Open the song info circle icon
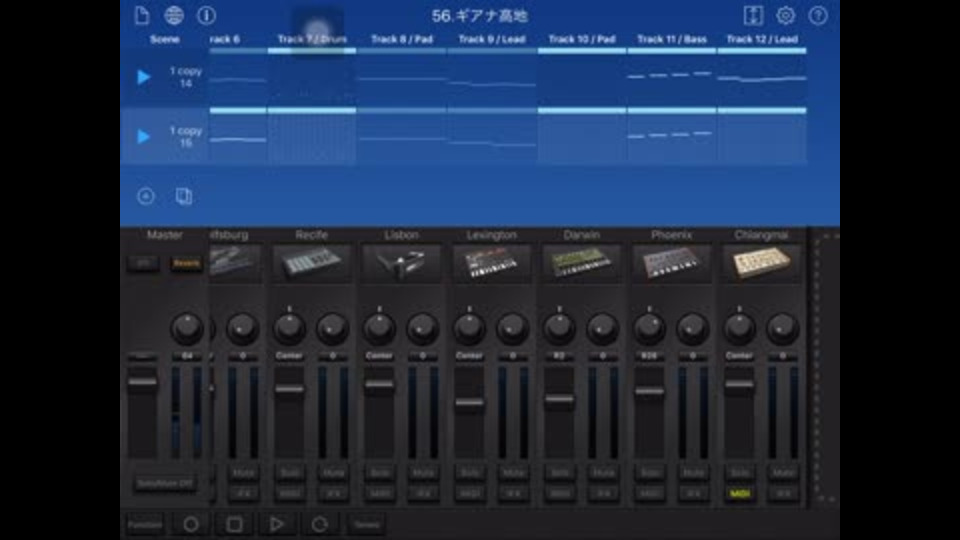The width and height of the screenshot is (960, 540). pyautogui.click(x=206, y=15)
